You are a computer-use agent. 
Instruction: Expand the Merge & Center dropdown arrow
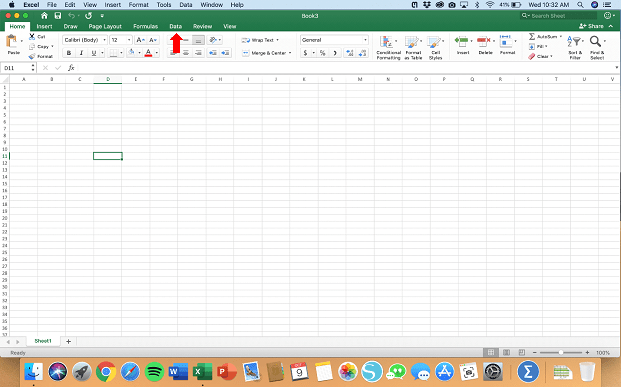pyautogui.click(x=290, y=53)
